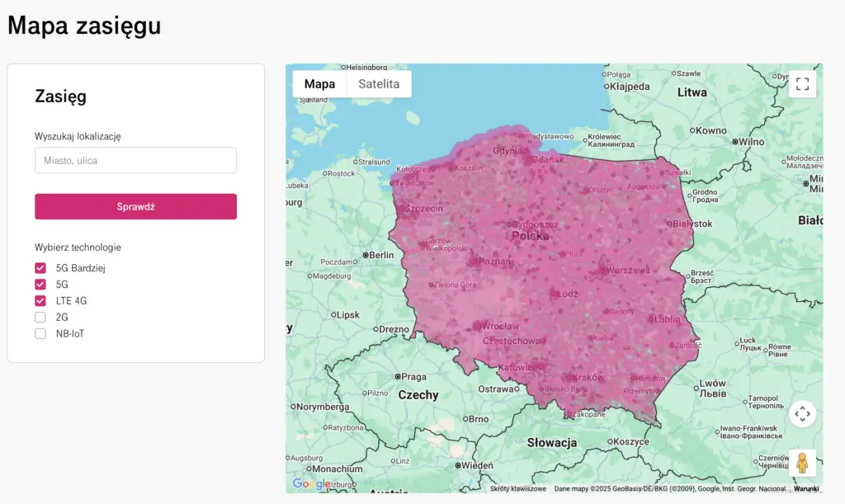Enable the 2G technology checkbox
Screen dimensions: 845x504
40,318
